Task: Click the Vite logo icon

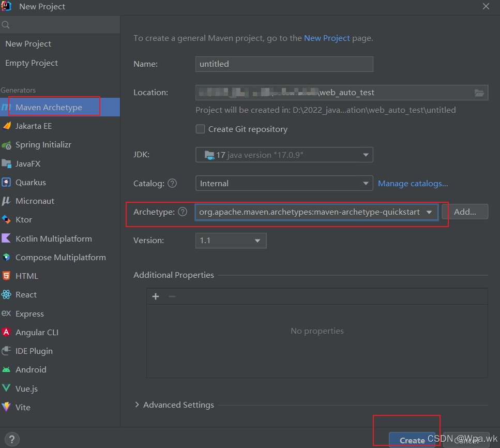Action: [x=6, y=407]
